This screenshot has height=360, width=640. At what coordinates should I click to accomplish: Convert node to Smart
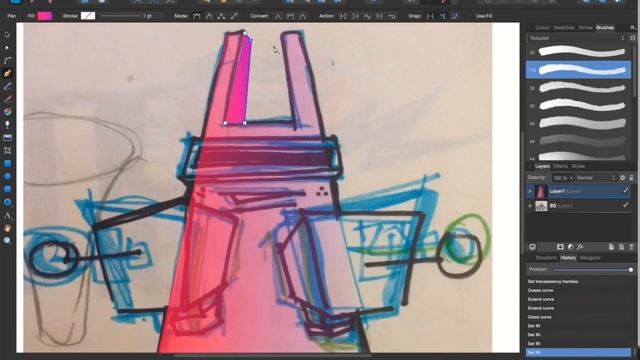click(x=302, y=16)
